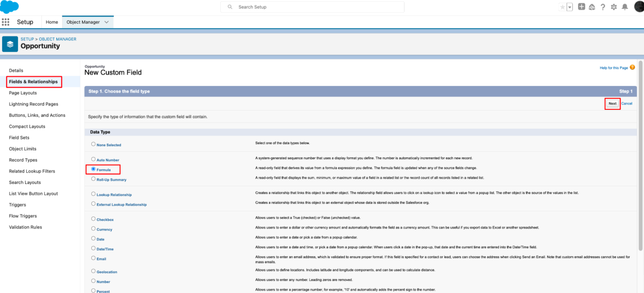Image resolution: width=644 pixels, height=293 pixels.
Task: Open Buttons, Links, and Actions
Action: pyautogui.click(x=37, y=115)
